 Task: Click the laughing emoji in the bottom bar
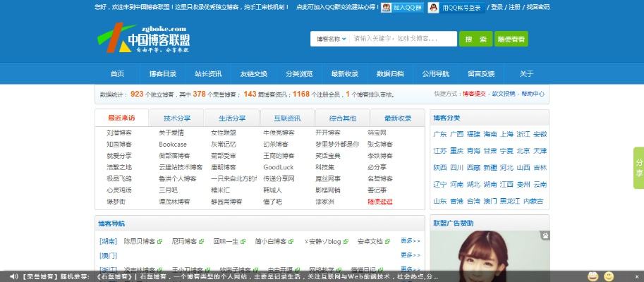click(x=593, y=276)
